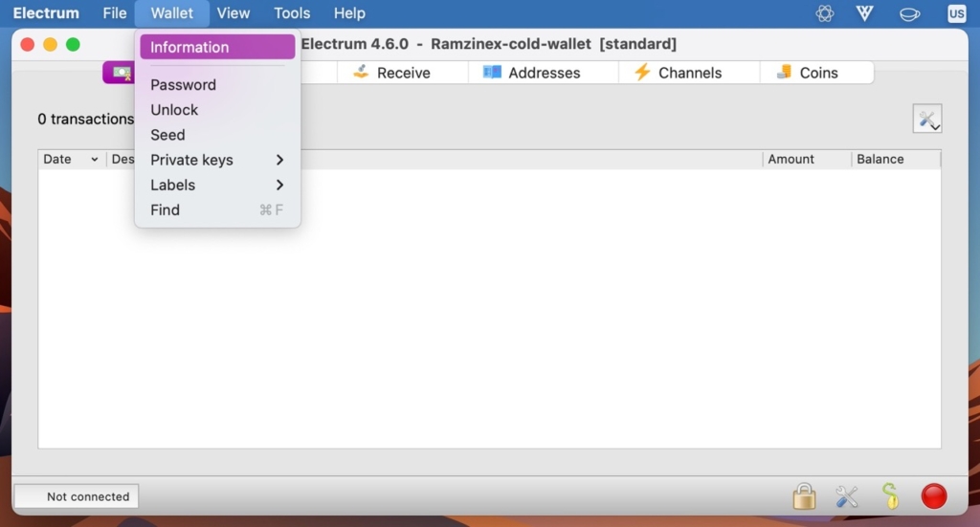
Task: Click the Balance column header
Action: 895,159
